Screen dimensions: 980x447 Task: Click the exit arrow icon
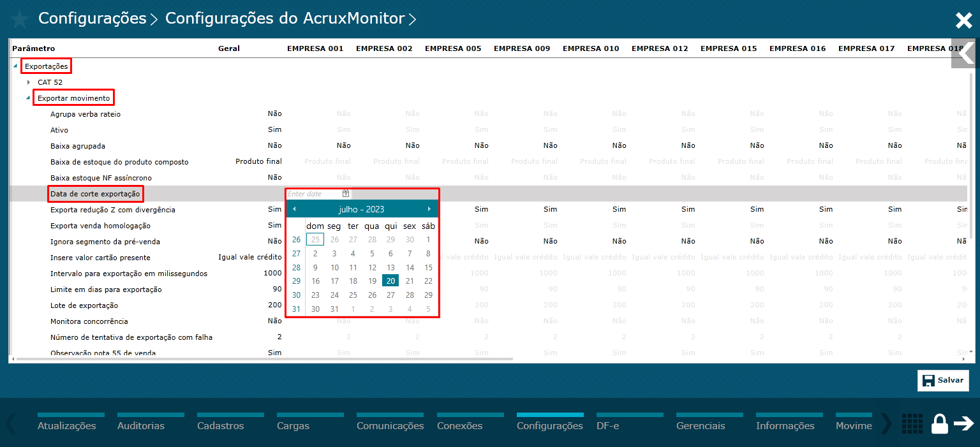tap(963, 423)
